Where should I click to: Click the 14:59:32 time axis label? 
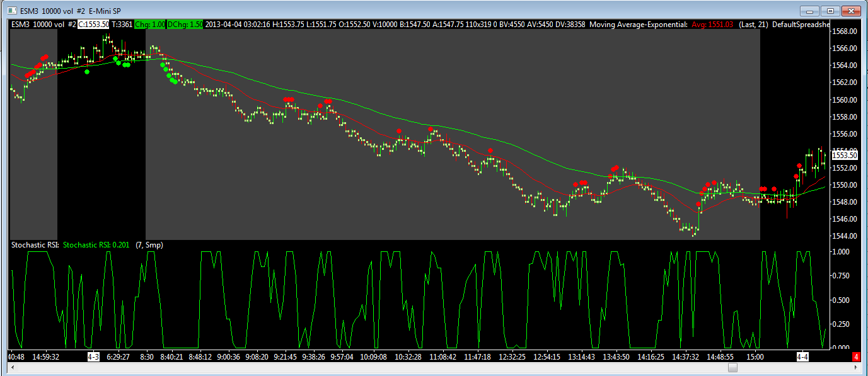point(46,356)
